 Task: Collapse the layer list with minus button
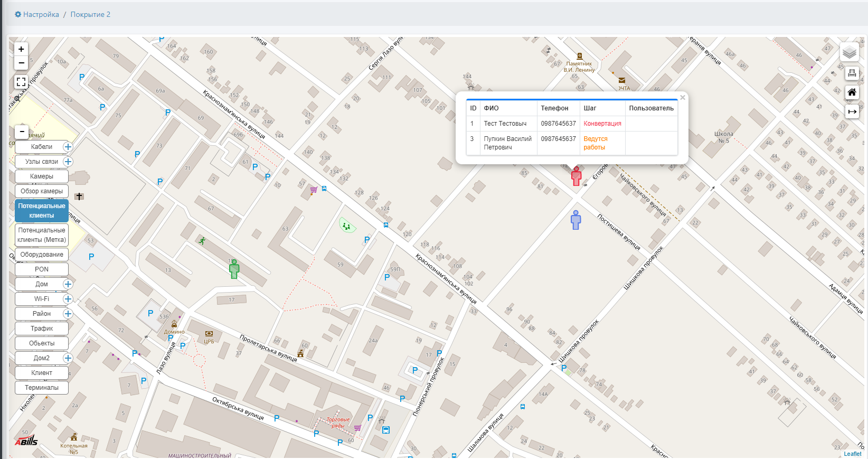[x=22, y=131]
